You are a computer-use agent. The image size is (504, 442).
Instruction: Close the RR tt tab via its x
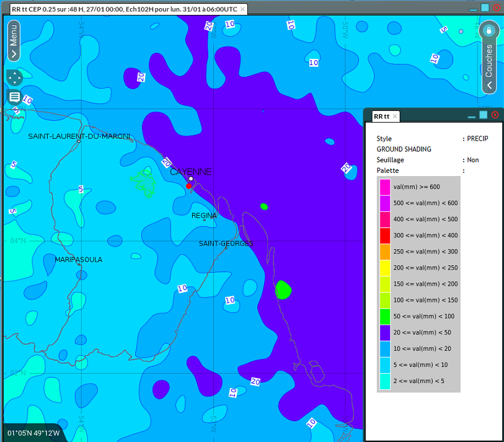[x=395, y=116]
